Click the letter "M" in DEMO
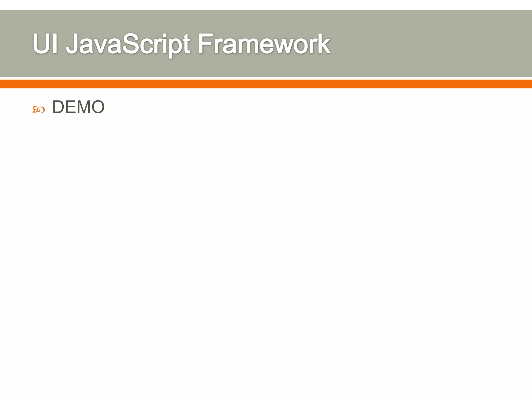 [84, 107]
